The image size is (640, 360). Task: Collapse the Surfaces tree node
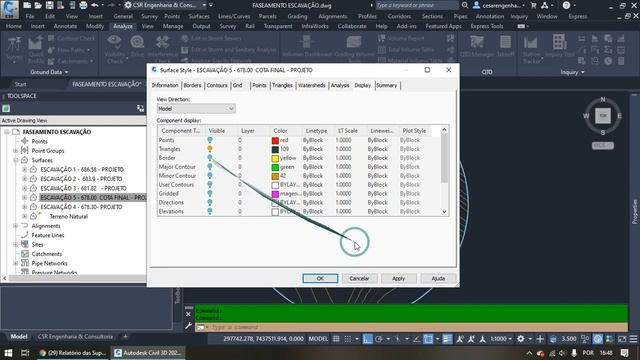click(16, 160)
